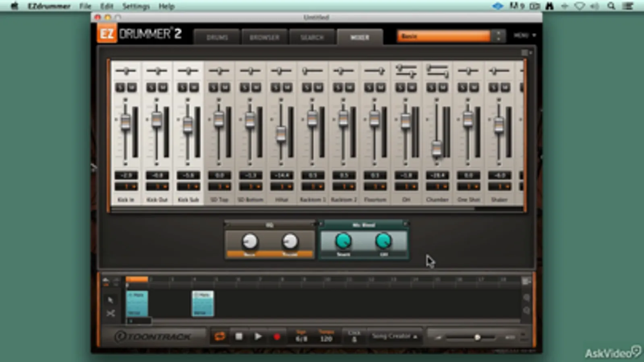Adjust the Mic Bleed left knob
The image size is (644, 362).
pos(343,241)
